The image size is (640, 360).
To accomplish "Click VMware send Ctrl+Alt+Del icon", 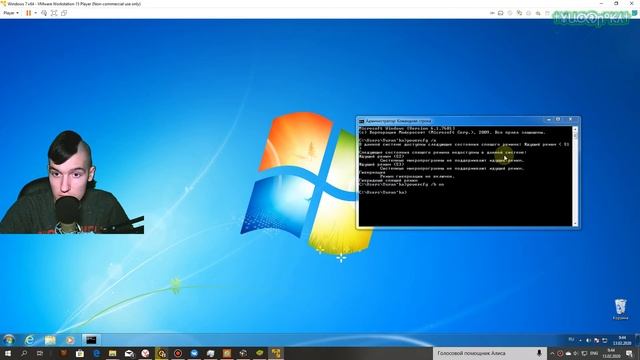I will 44,13.
